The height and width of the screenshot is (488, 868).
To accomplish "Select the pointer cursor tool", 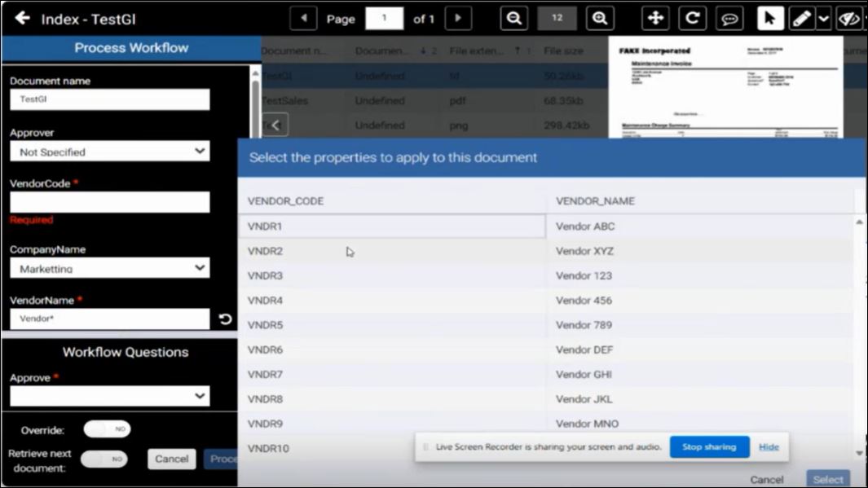I will pos(769,19).
